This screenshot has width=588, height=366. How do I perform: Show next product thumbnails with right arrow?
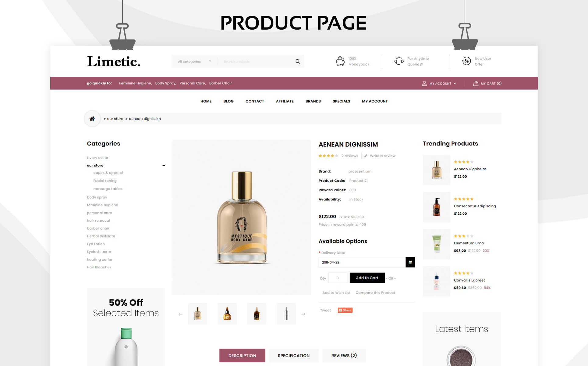click(303, 314)
